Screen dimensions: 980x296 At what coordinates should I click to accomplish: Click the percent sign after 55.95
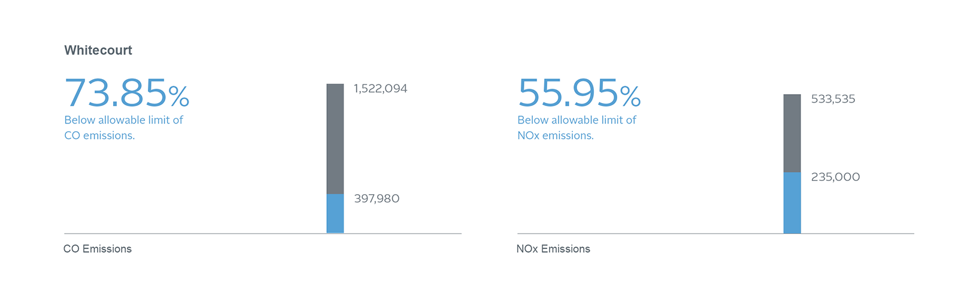[630, 96]
